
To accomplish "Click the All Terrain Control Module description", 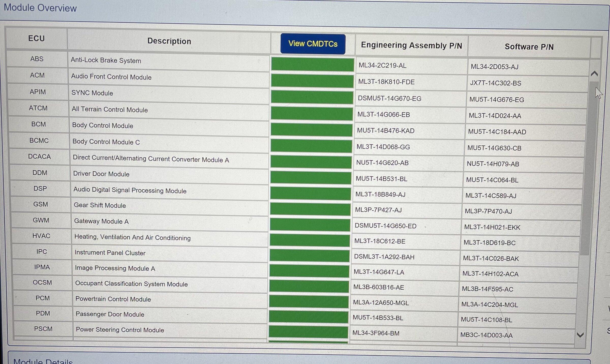I will 110,110.
